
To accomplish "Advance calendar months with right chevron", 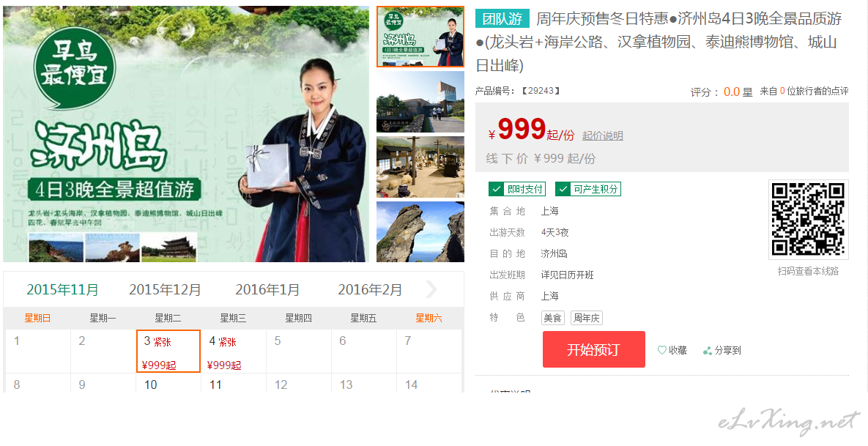I will pyautogui.click(x=431, y=289).
